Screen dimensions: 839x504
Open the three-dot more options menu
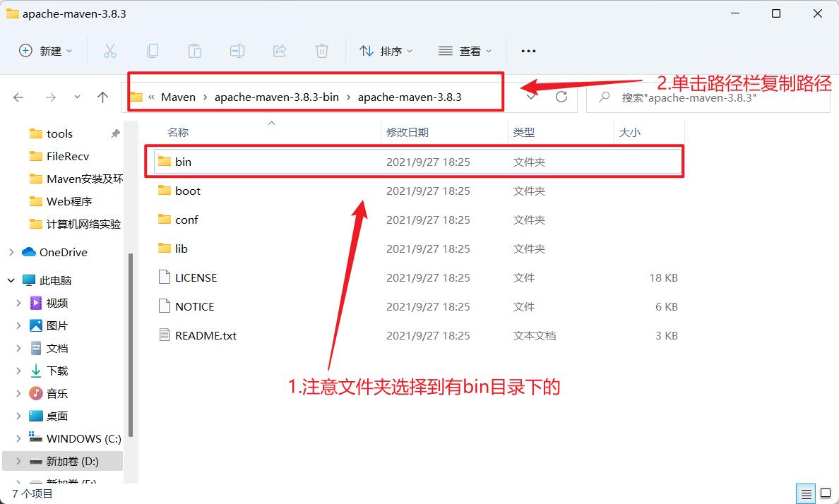pyautogui.click(x=528, y=51)
